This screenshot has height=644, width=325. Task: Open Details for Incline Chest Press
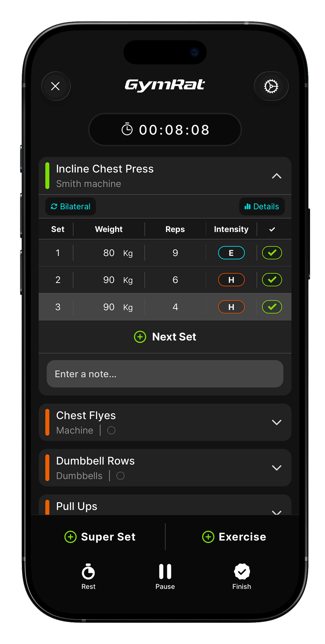[262, 206]
